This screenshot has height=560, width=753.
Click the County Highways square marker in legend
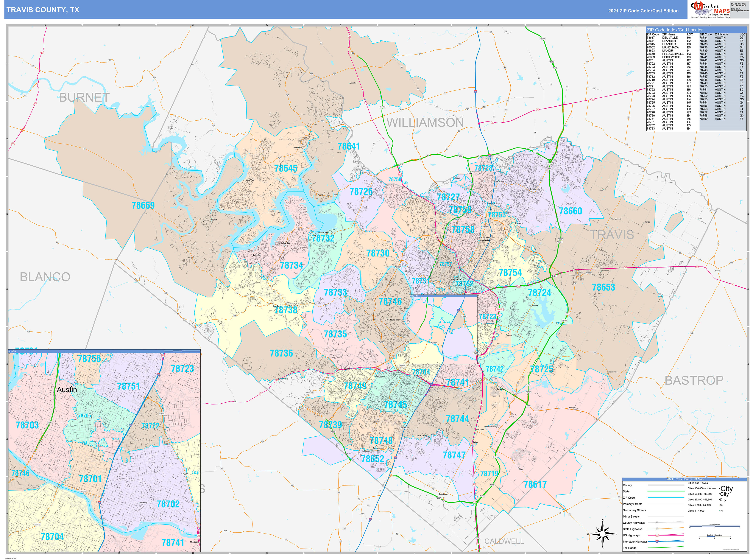click(657, 523)
